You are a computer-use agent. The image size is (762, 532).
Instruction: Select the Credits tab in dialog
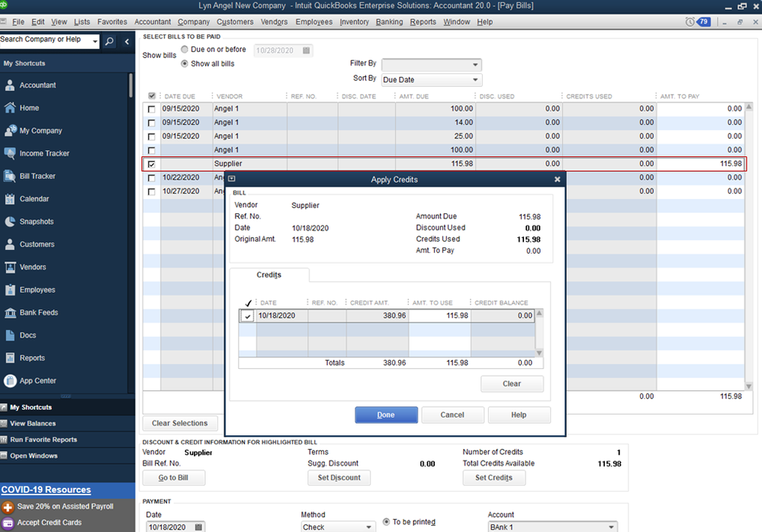pos(269,275)
